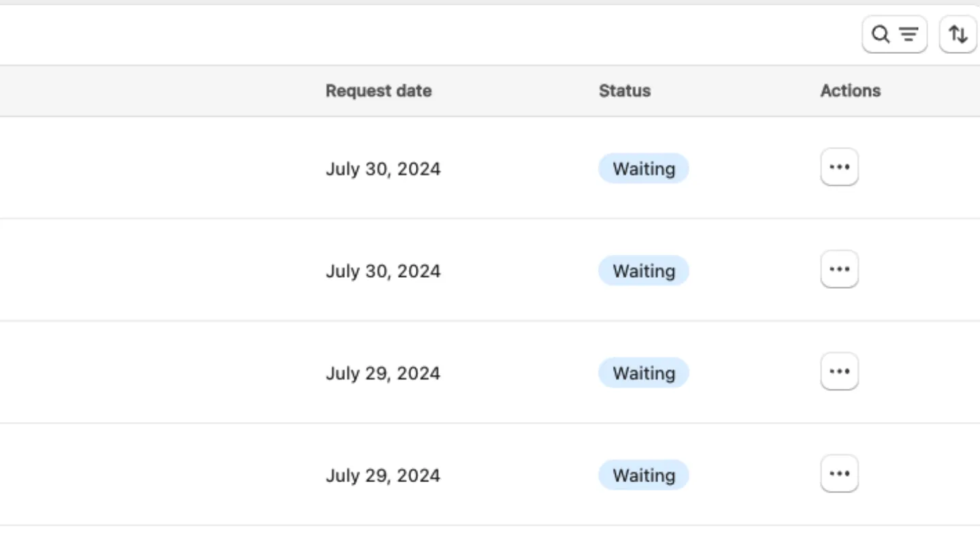This screenshot has width=980, height=538.
Task: Select the first July 29, 2024 date cell
Action: click(x=383, y=373)
